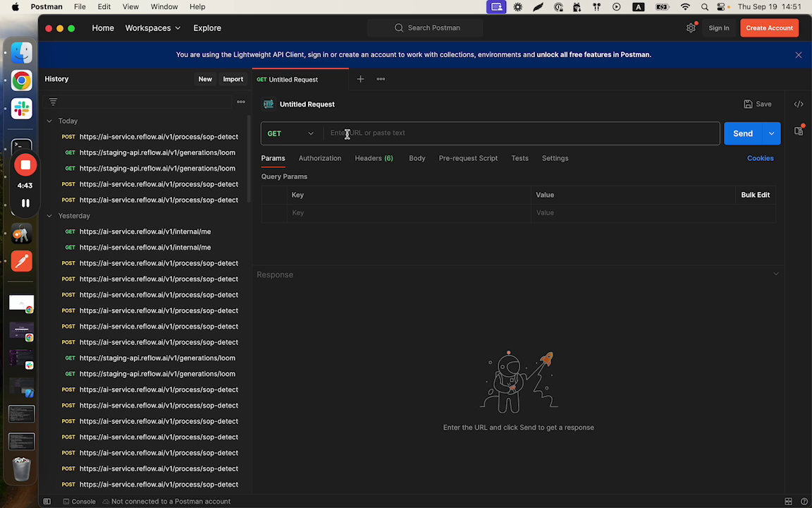The width and height of the screenshot is (812, 508).
Task: Open the Console from status bar
Action: tap(79, 501)
